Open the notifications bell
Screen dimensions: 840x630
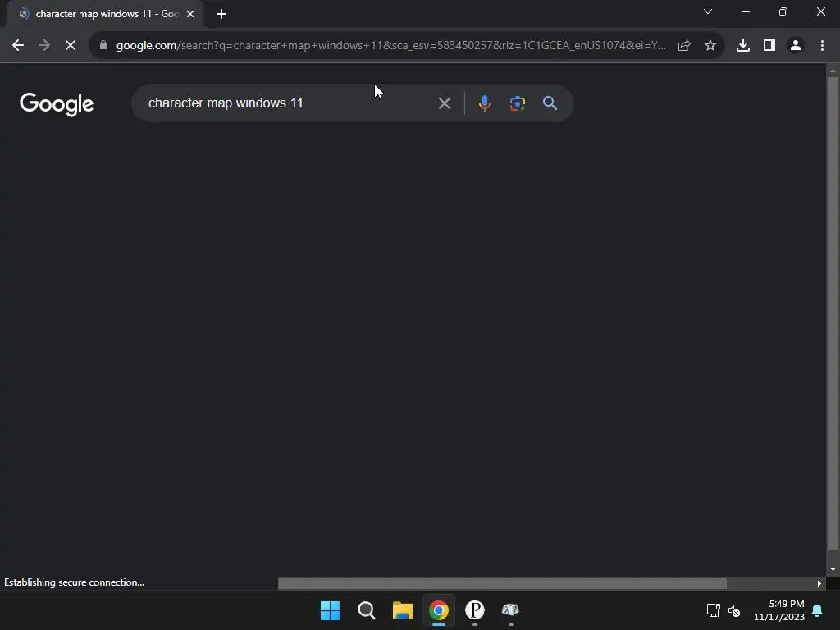(x=817, y=610)
